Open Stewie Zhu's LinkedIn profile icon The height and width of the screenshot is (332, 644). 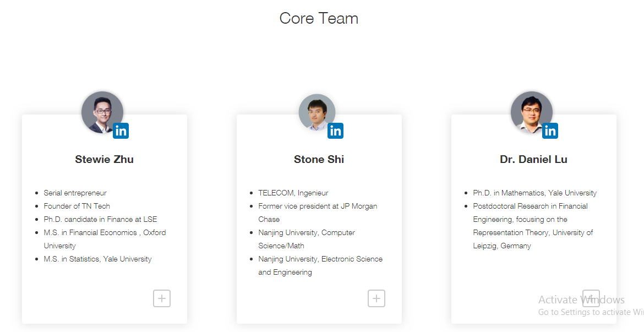121,131
